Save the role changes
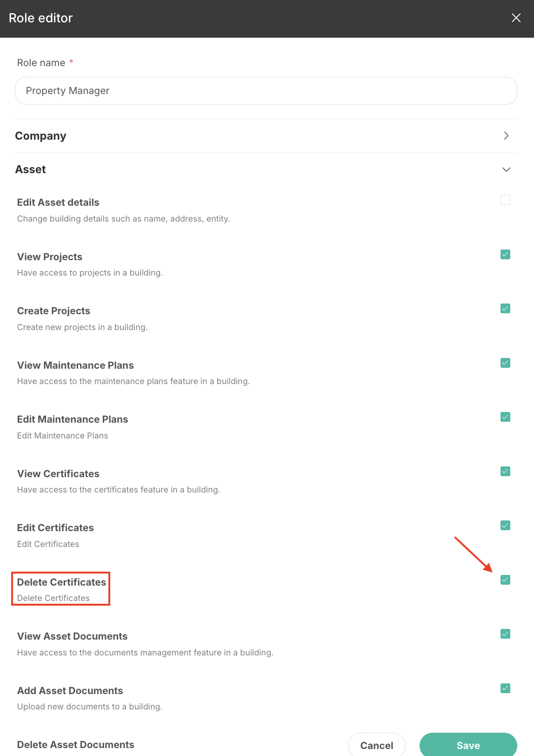Screen dimensions: 534x756 pos(468,745)
